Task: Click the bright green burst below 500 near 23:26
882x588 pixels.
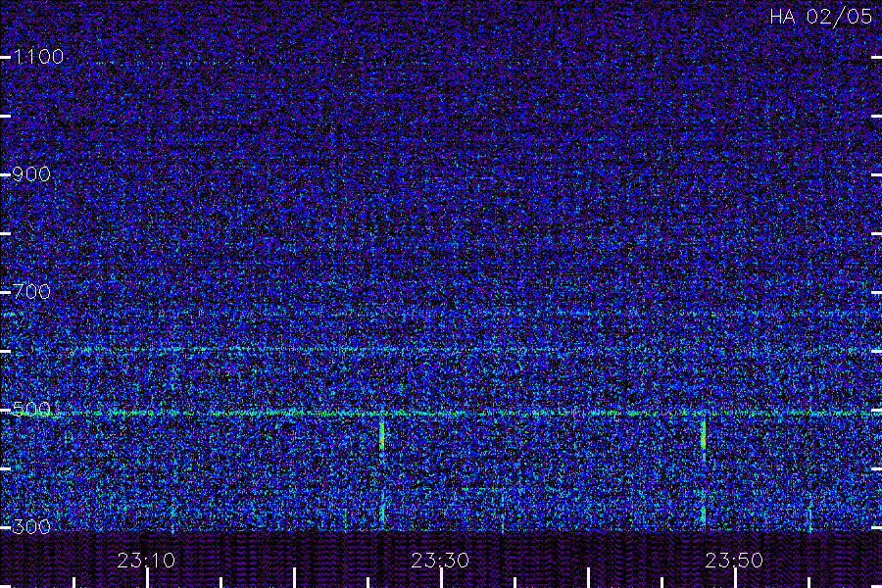Action: tap(382, 435)
